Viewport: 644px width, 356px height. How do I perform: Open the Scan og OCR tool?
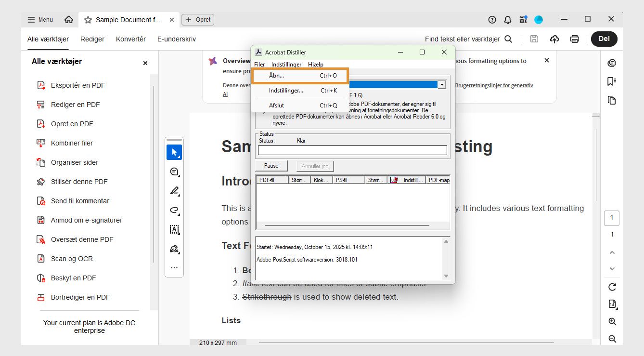(65, 259)
